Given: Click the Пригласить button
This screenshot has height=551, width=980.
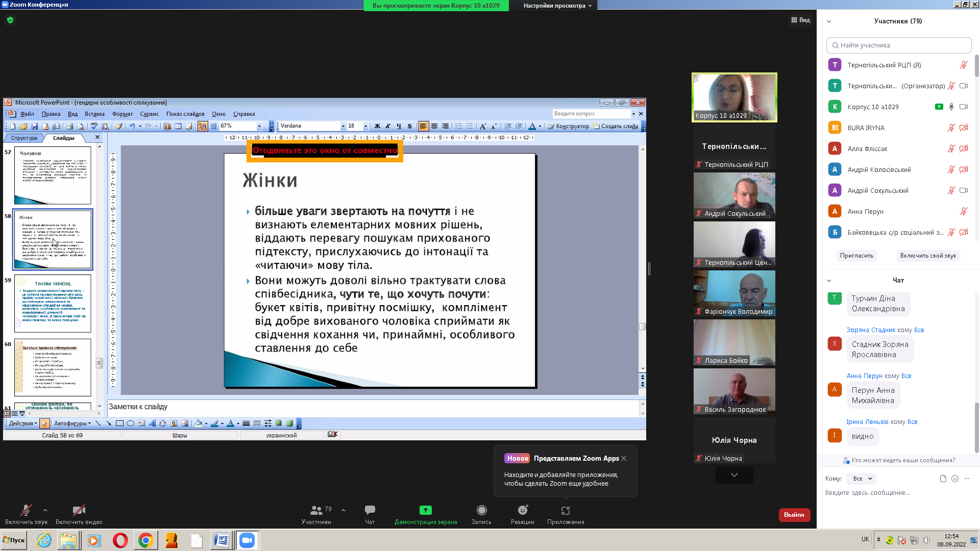Looking at the screenshot, I should pyautogui.click(x=856, y=256).
